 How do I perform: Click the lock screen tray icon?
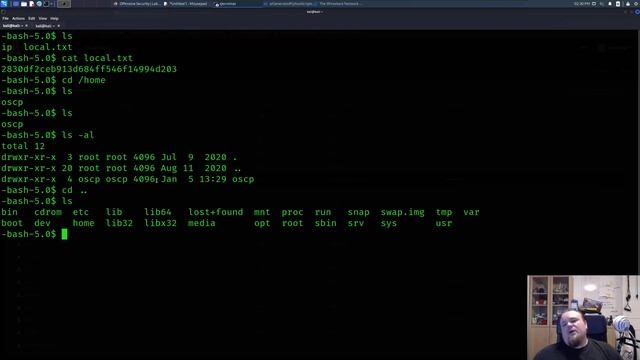(x=628, y=4)
